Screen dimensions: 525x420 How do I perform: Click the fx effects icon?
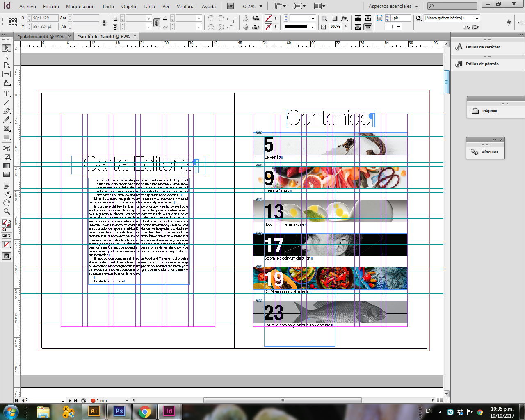click(x=344, y=18)
